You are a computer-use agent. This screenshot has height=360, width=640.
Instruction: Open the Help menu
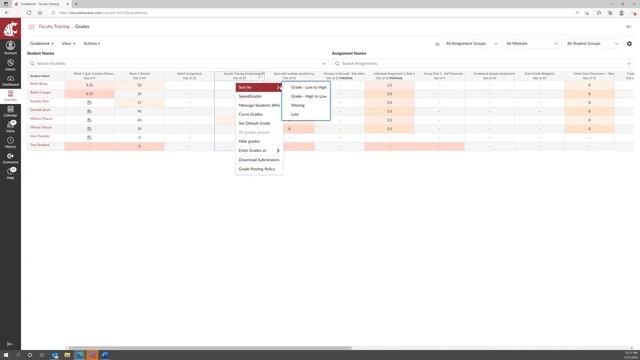10,173
